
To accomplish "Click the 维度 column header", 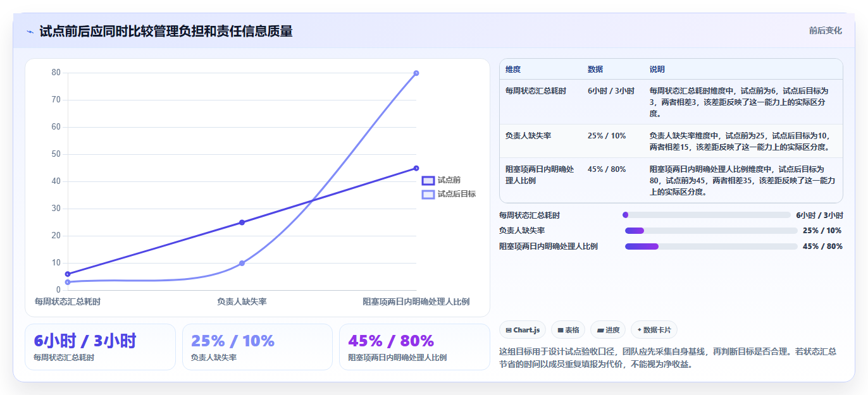I will point(513,70).
